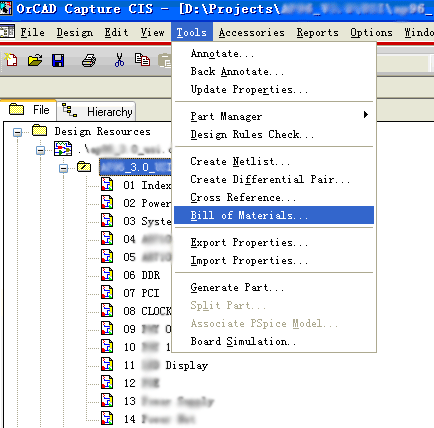Select the 06 DDR schematic page icon
This screenshot has height=428, width=434.
coord(107,275)
